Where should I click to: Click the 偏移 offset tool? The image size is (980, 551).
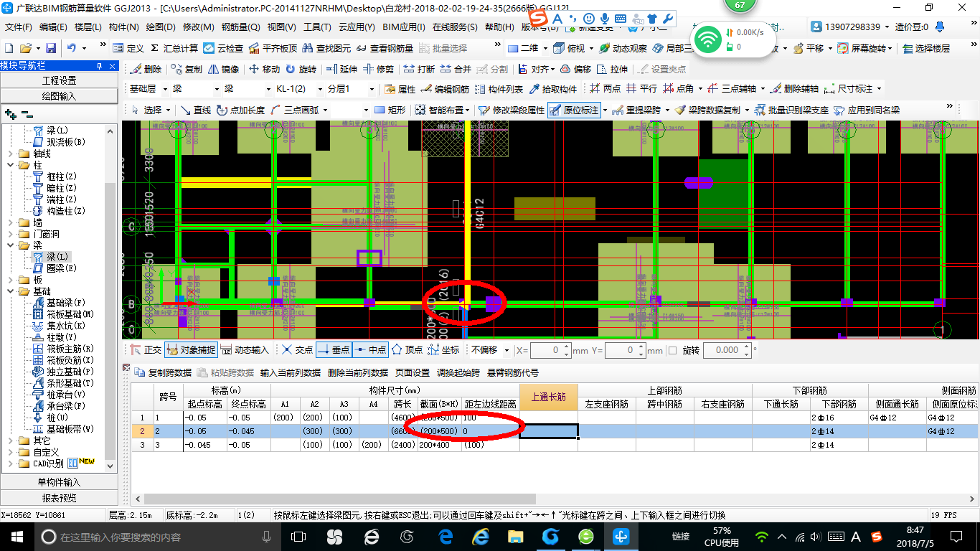(x=575, y=70)
